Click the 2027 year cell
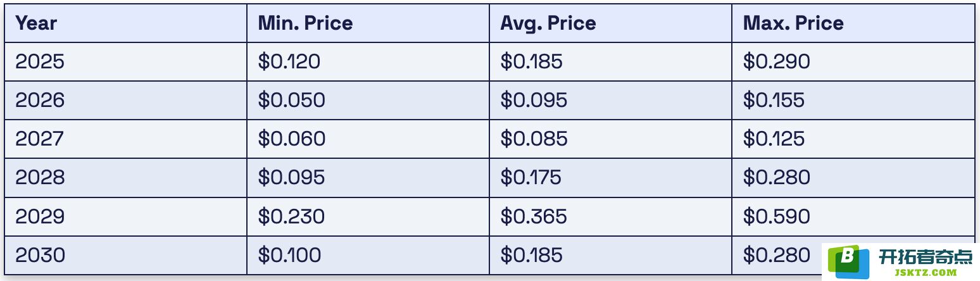This screenshot has width=980, height=281. pyautogui.click(x=125, y=139)
